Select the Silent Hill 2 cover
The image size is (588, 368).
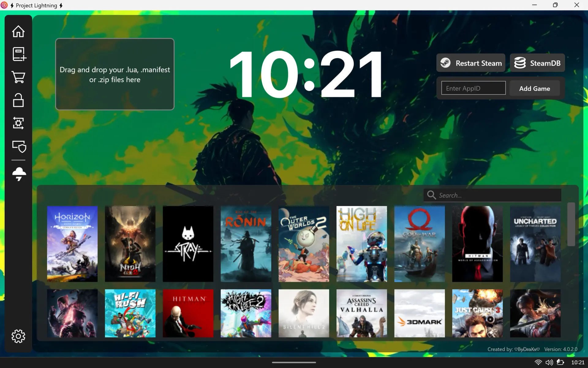coord(304,313)
